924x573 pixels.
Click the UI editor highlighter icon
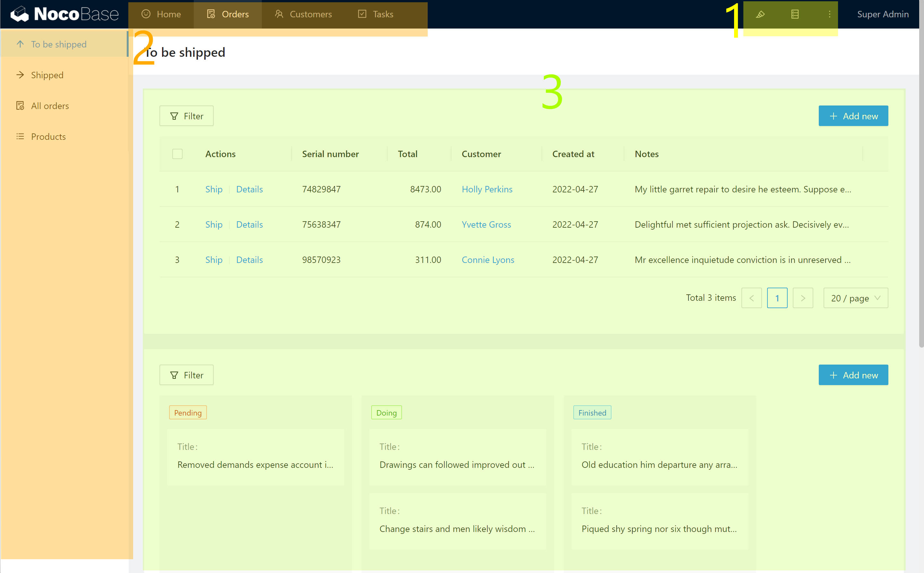pos(760,14)
